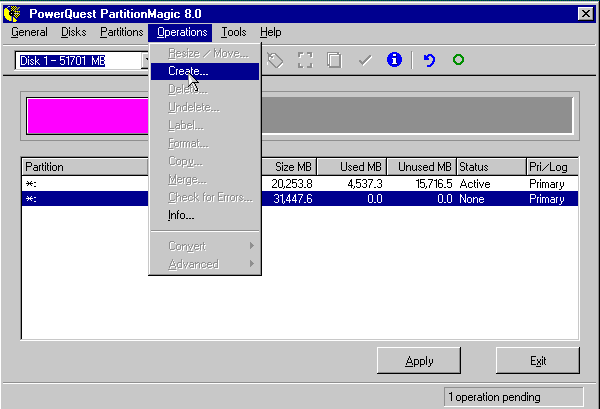Click the Partition column header
The height and width of the screenshot is (409, 600).
coord(85,167)
